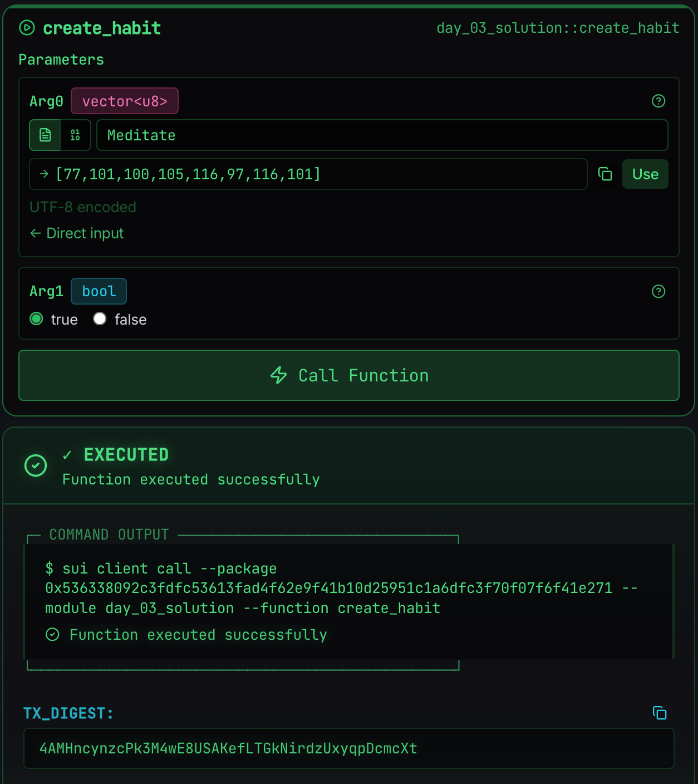Click the TX_DIGEST hash value box
The image size is (698, 784).
[x=348, y=748]
